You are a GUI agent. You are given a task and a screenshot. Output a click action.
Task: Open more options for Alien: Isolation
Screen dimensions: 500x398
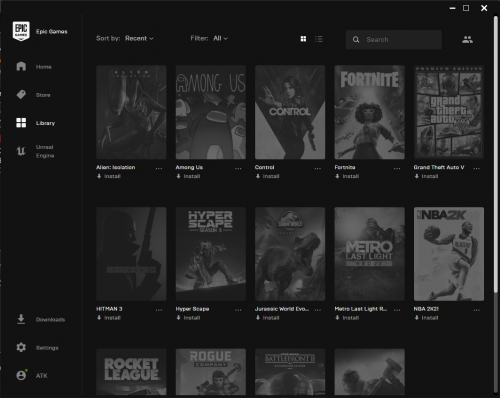[159, 168]
